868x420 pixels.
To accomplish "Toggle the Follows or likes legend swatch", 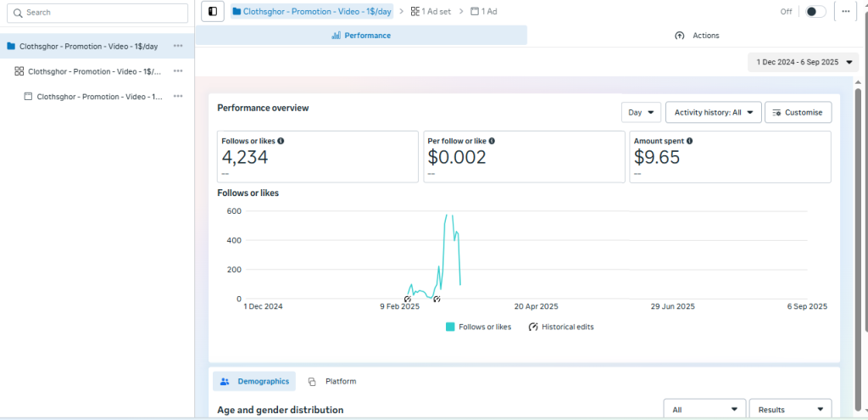I will [450, 327].
